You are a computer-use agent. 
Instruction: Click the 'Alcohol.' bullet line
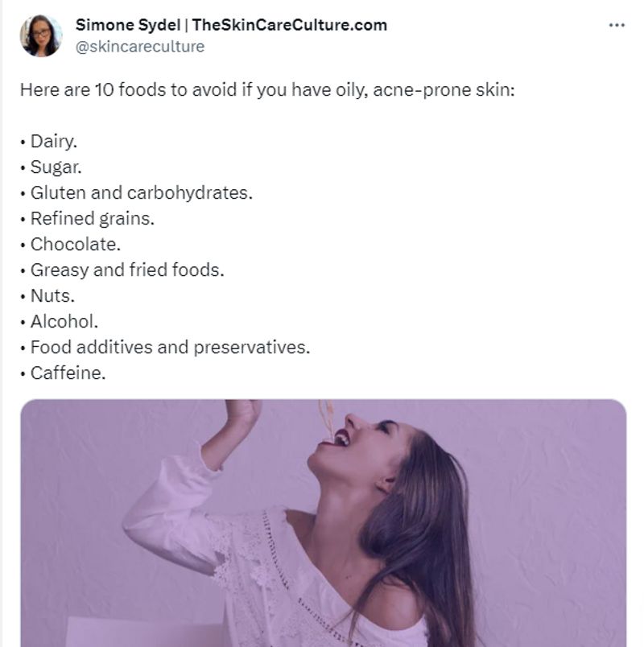pos(64,321)
